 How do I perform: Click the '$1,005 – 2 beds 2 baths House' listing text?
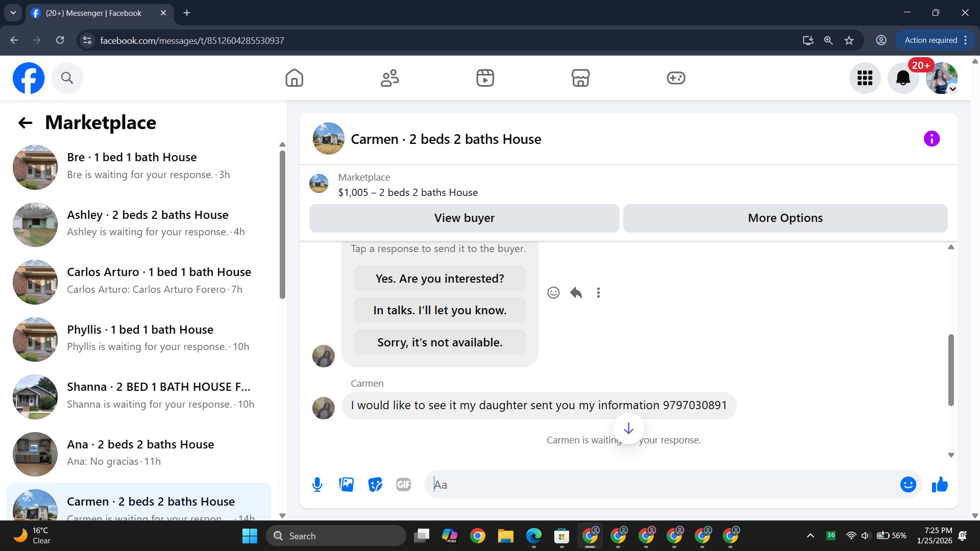point(408,193)
